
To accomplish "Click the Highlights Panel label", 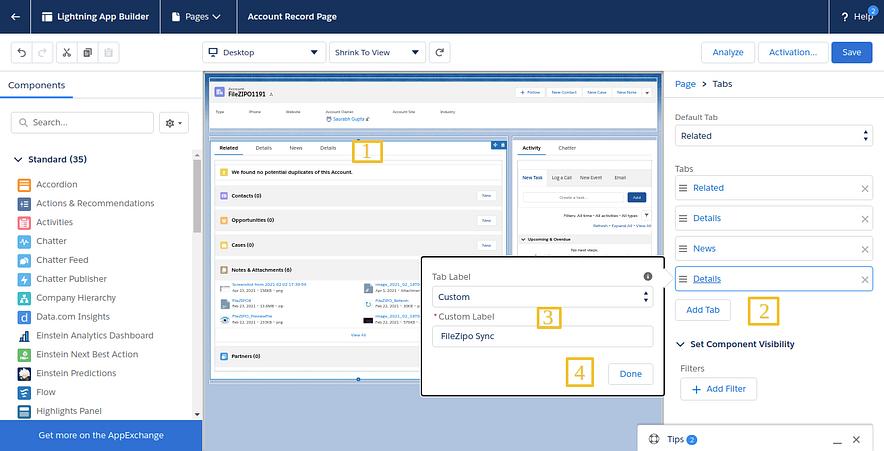I will [69, 412].
